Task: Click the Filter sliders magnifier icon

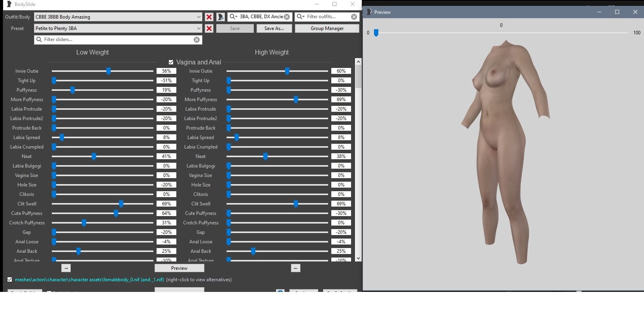Action: (39, 39)
